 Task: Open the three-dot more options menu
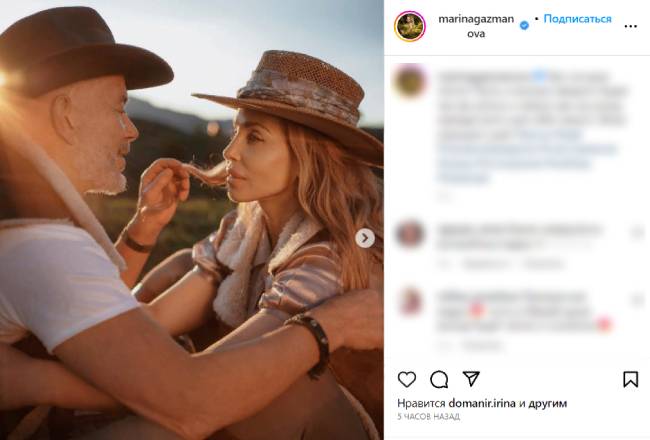pos(630,26)
